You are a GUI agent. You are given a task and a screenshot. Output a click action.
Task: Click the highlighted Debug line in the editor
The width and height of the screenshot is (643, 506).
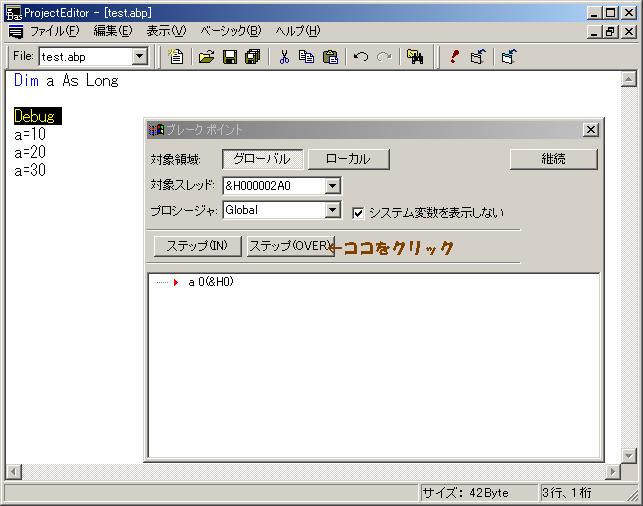coord(37,116)
